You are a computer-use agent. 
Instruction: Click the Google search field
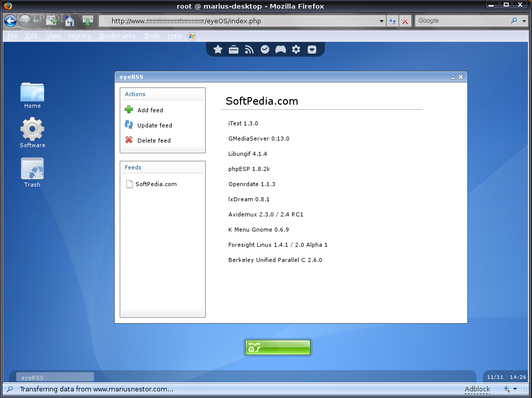pos(463,21)
